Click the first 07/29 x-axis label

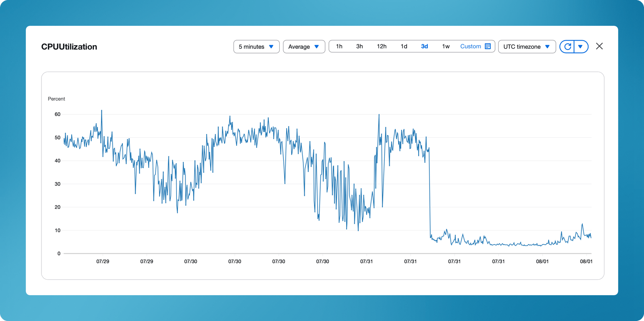[103, 261]
